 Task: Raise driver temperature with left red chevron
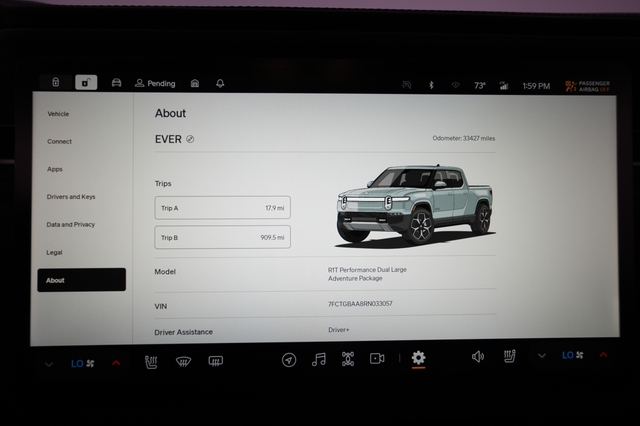point(116,363)
